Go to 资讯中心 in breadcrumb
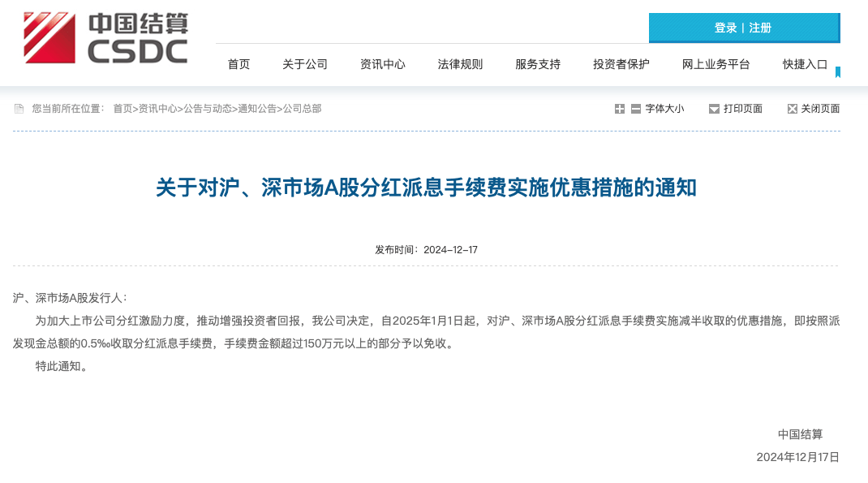Viewport: 868px width, 483px height. tap(157, 109)
